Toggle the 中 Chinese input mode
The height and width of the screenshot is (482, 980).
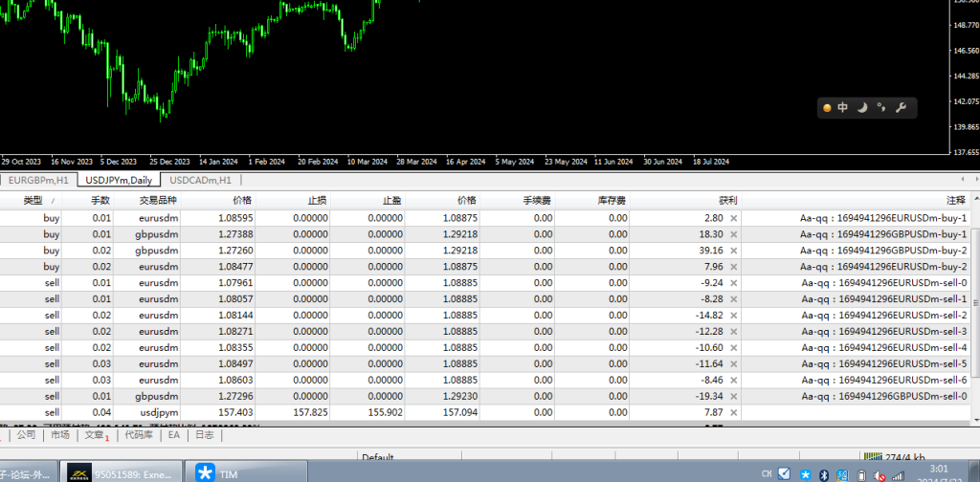coord(843,108)
